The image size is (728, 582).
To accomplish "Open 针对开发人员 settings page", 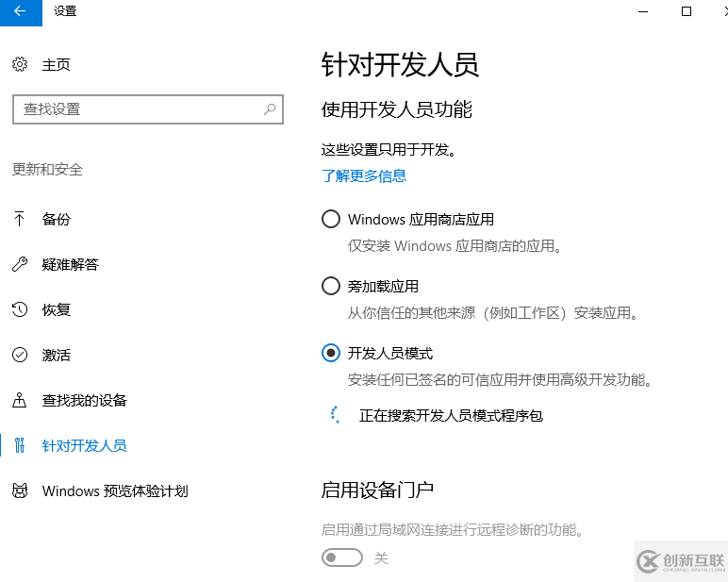I will (x=85, y=445).
